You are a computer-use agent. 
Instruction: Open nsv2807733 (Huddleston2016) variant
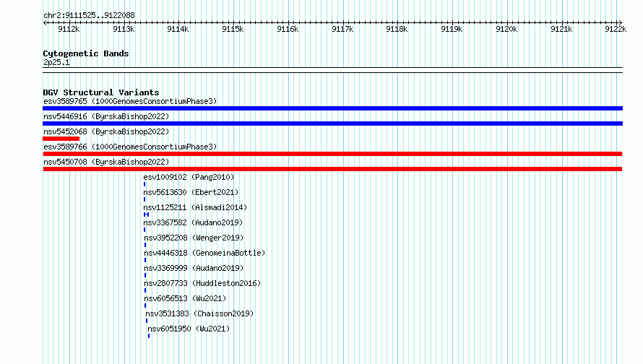click(x=202, y=283)
